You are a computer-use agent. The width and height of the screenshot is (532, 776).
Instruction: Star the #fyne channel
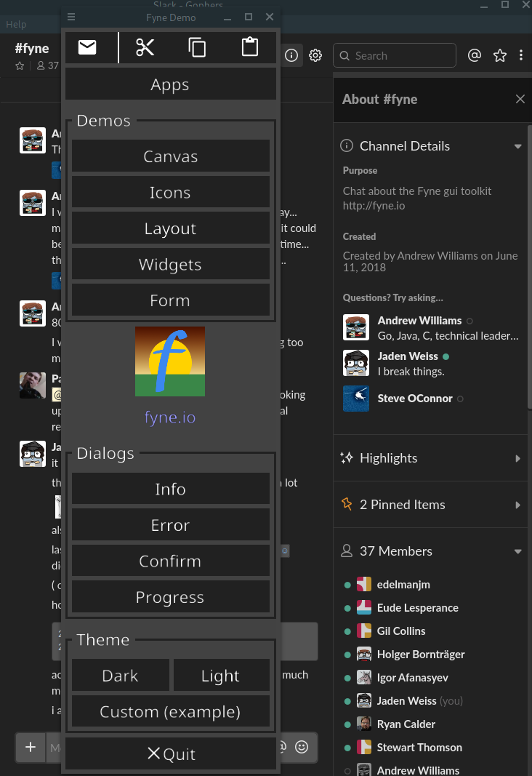[19, 66]
